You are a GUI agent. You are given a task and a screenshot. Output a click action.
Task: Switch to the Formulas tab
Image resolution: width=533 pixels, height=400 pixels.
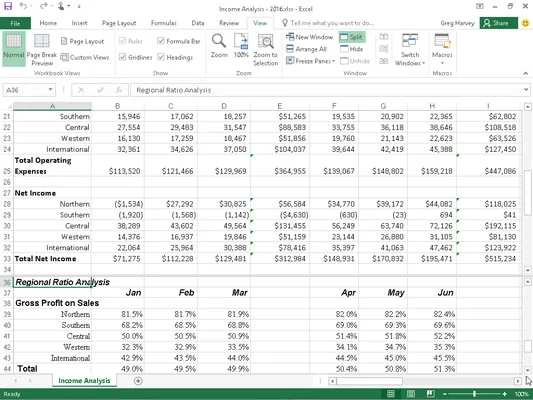tap(164, 23)
